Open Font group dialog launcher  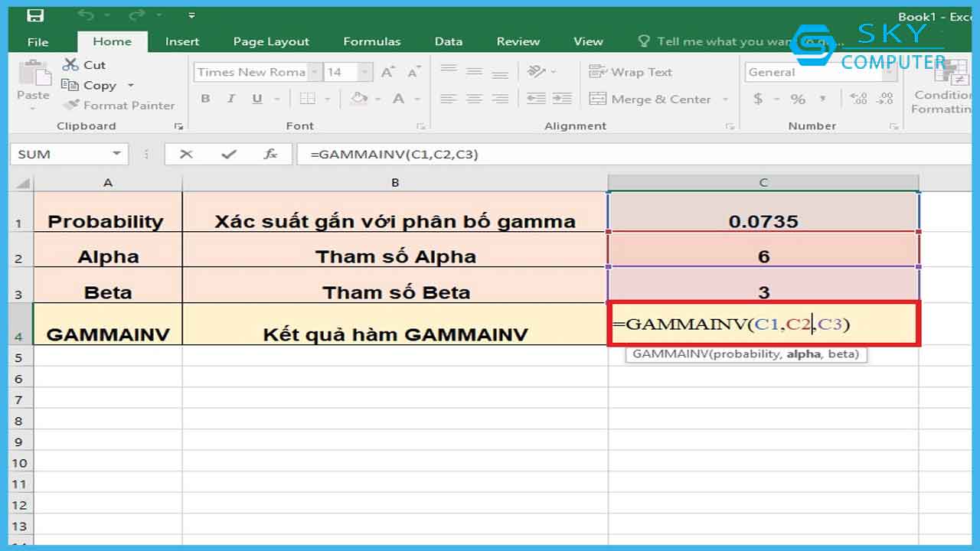coord(420,126)
